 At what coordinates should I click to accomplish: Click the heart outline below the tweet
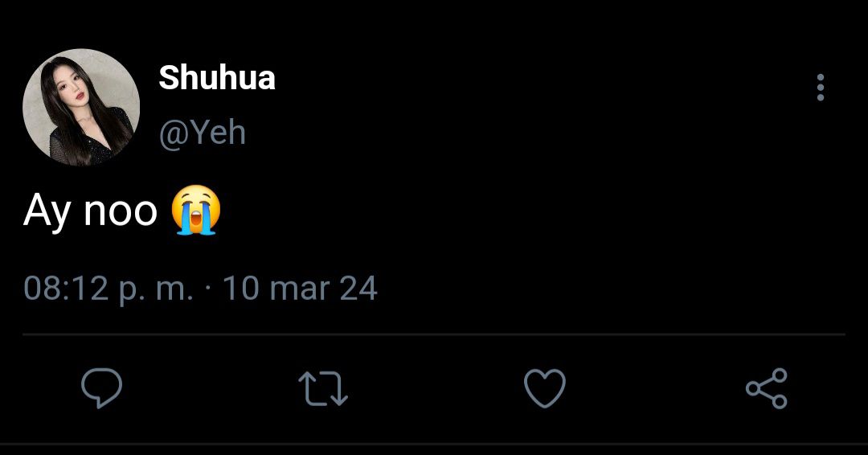tap(545, 388)
